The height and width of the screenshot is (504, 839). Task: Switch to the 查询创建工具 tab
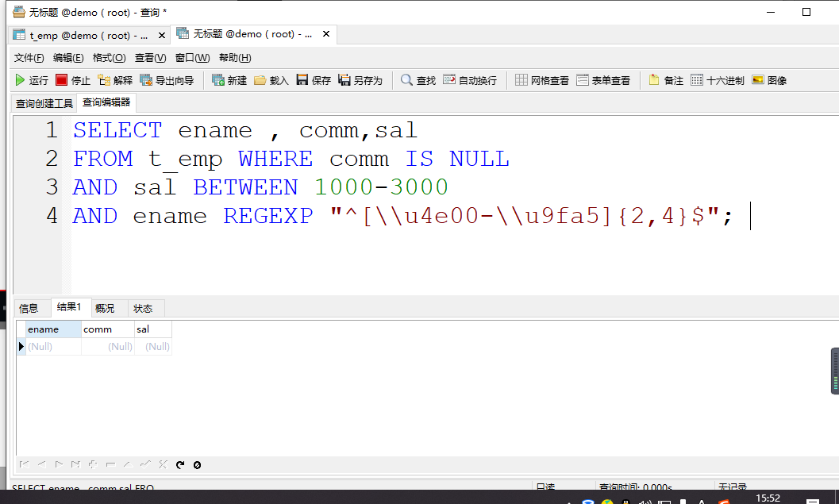[x=44, y=103]
